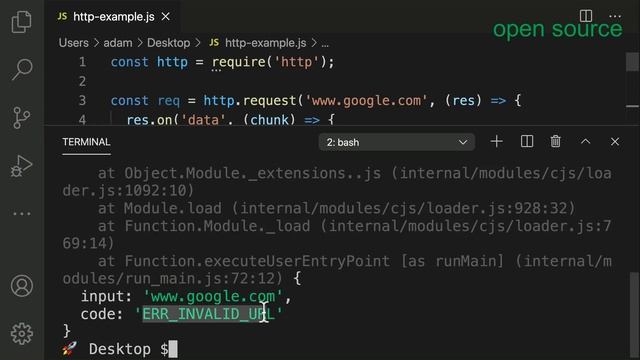This screenshot has width=640, height=360.
Task: Open the Search view in activity bar
Action: coord(22,69)
